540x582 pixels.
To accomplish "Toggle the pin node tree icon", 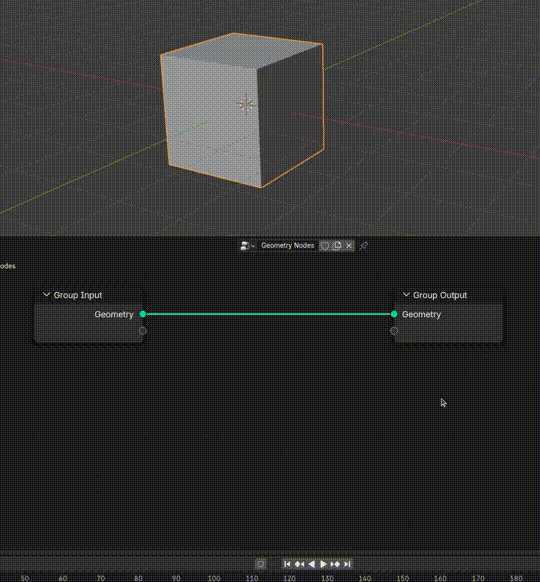I will (364, 246).
